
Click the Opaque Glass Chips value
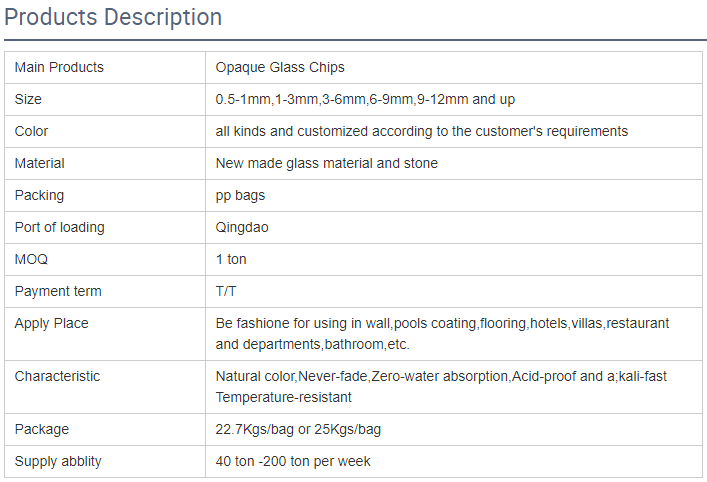[x=280, y=68]
